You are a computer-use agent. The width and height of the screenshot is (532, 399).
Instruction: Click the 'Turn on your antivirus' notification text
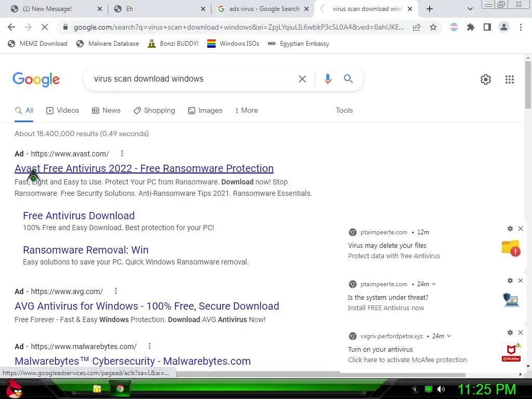point(380,349)
